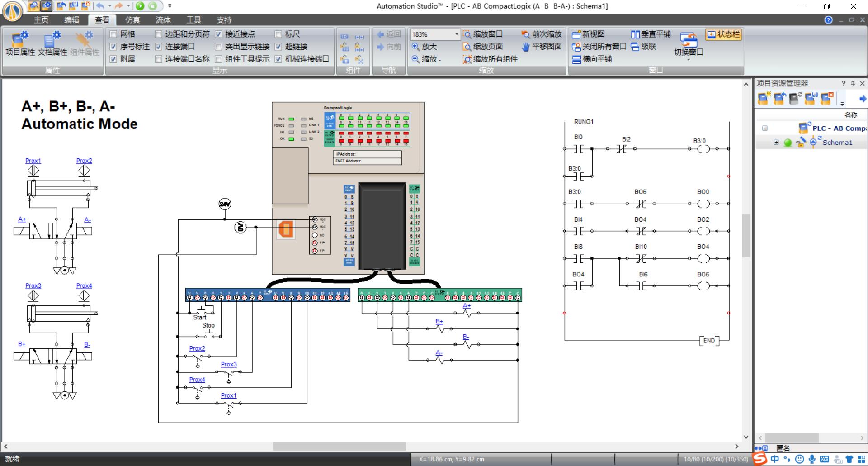Switch to 仿真 ribbon tab

(x=132, y=20)
